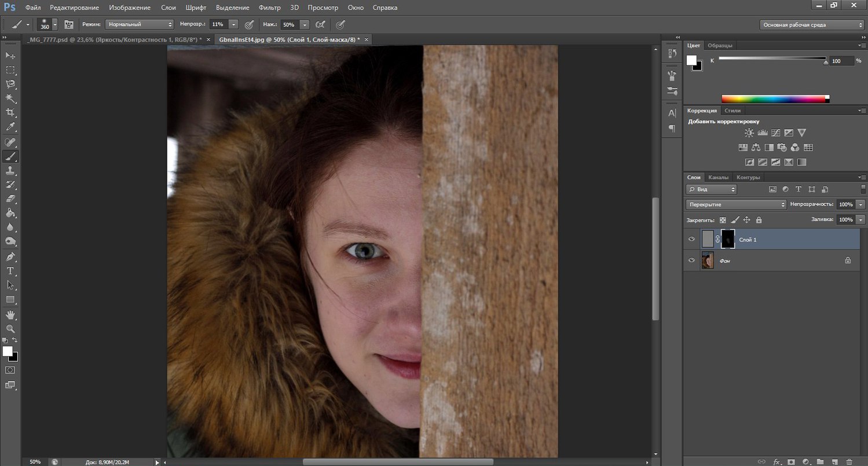Select the Path Selection tool
868x466 pixels.
click(10, 285)
